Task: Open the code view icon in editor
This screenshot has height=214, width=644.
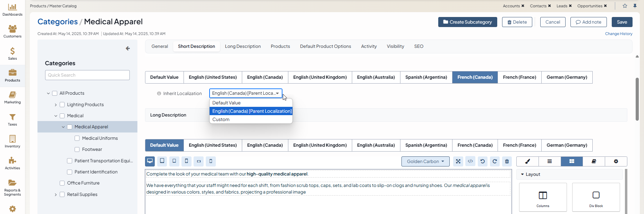Action: (x=470, y=161)
